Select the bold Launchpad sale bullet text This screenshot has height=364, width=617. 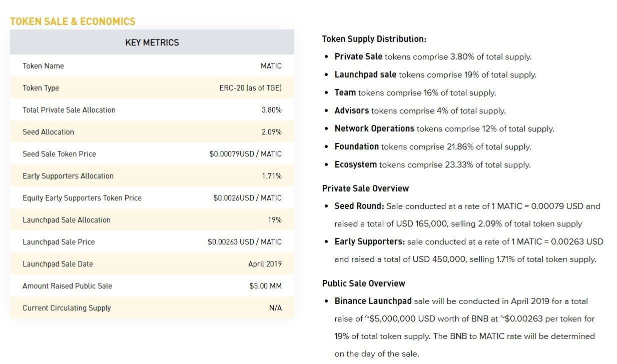[x=365, y=74]
